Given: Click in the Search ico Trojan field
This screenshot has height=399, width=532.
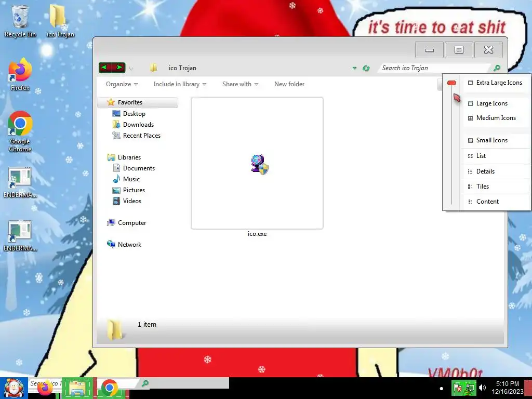Looking at the screenshot, I should (x=434, y=68).
